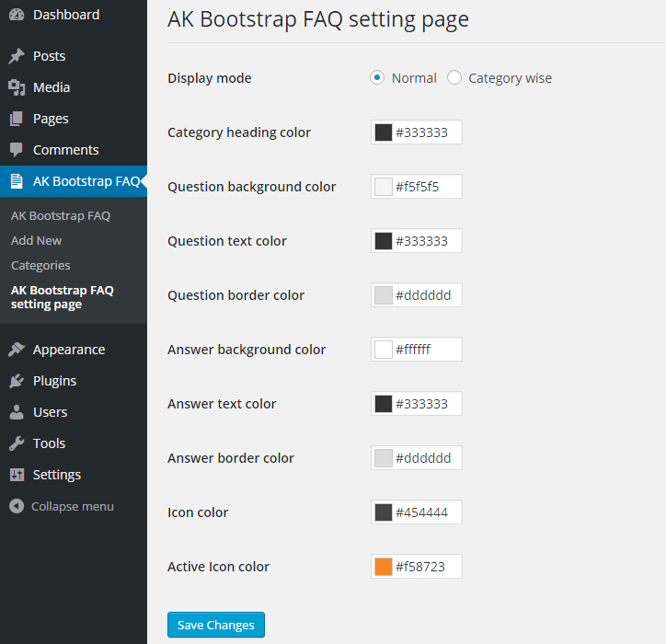The image size is (666, 644).
Task: Click the Settings sliders icon
Action: pyautogui.click(x=17, y=475)
